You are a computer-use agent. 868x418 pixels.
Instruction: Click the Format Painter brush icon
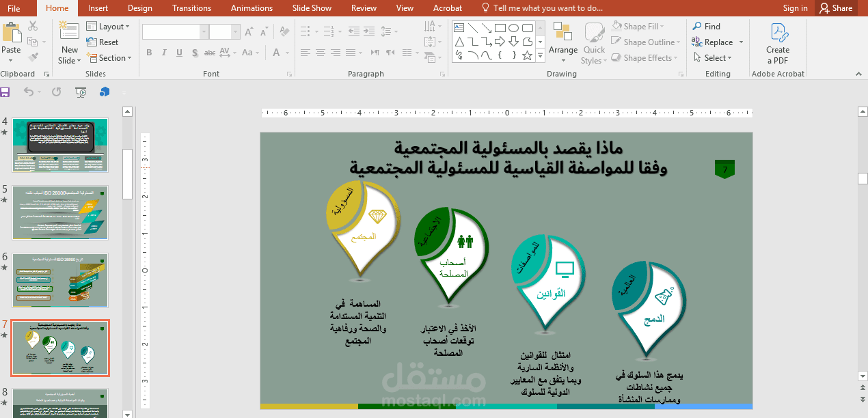click(33, 58)
